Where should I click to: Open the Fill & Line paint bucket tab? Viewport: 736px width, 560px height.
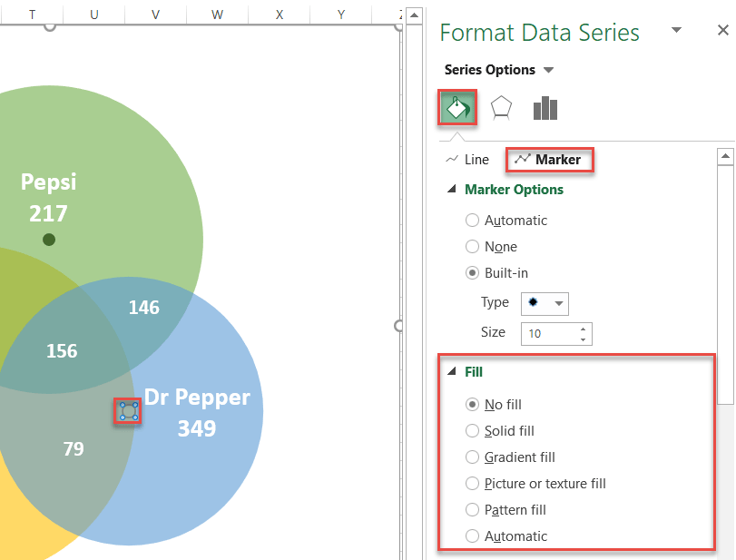click(458, 109)
